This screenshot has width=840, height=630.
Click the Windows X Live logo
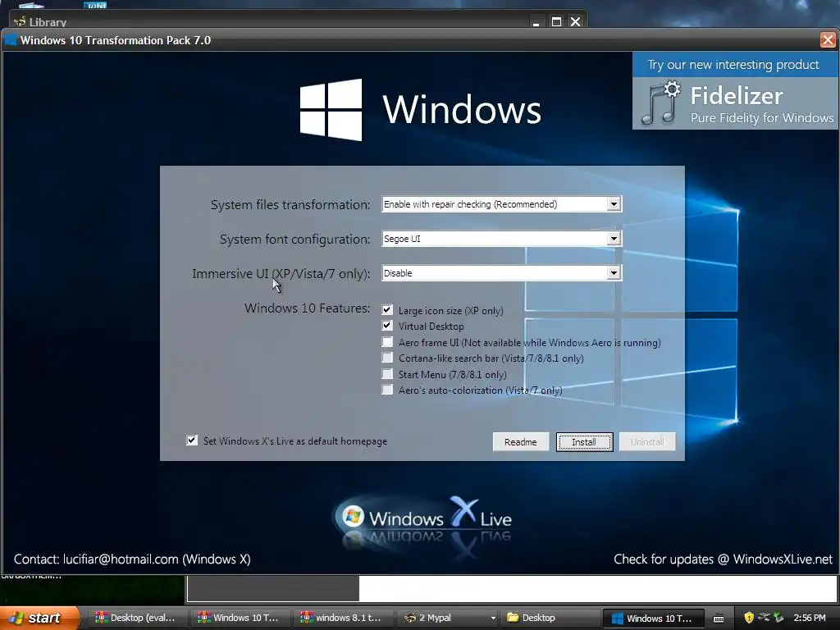pyautogui.click(x=423, y=518)
